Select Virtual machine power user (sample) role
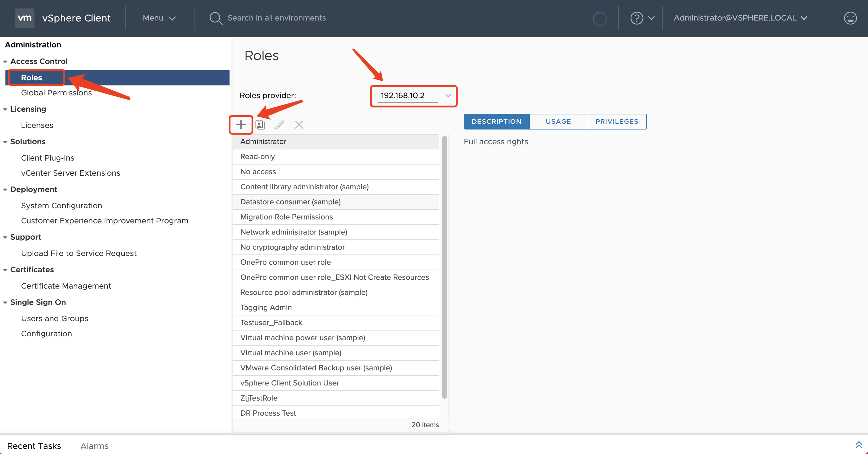The height and width of the screenshot is (454, 868). pos(336,338)
